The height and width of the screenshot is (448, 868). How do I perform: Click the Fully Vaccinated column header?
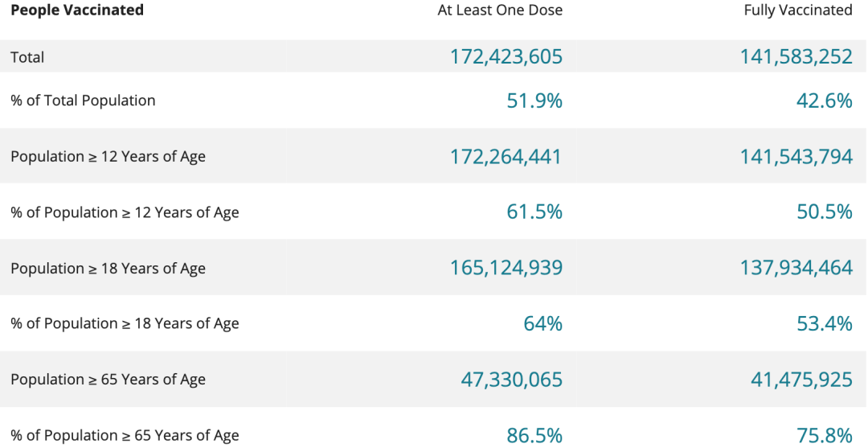(x=798, y=10)
